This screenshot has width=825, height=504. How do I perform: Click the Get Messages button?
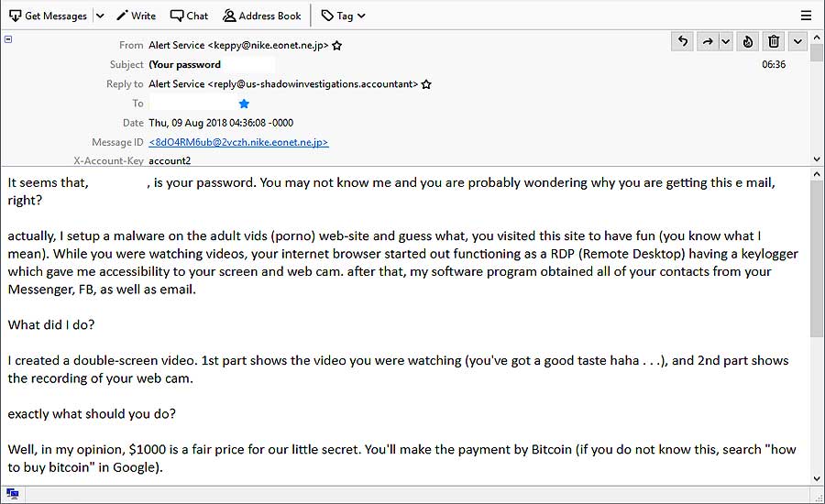[x=48, y=16]
